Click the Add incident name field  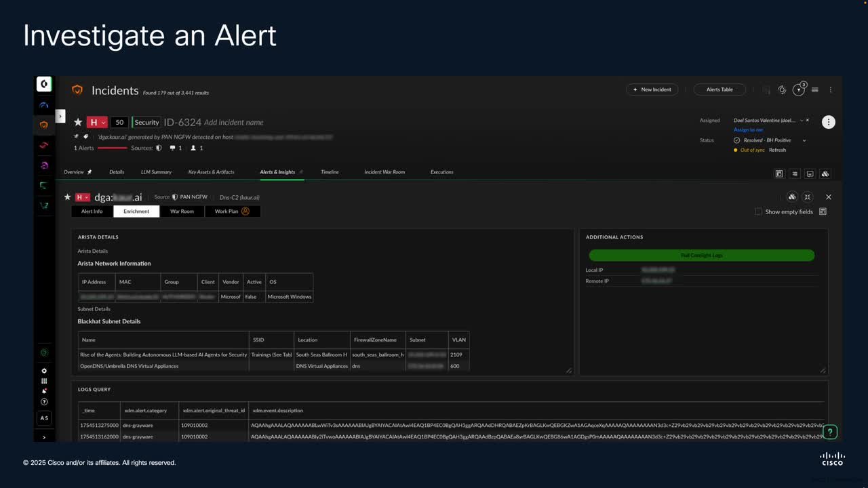[x=234, y=122]
